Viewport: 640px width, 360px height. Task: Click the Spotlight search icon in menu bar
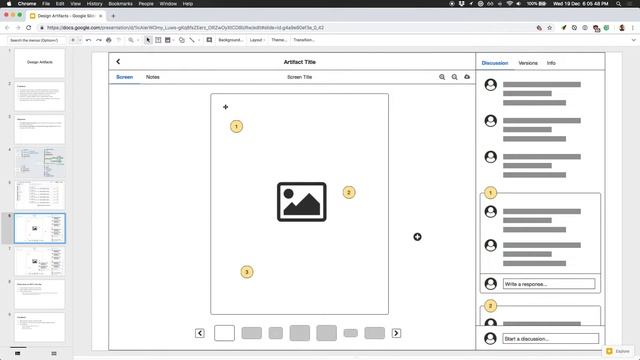coord(619,4)
